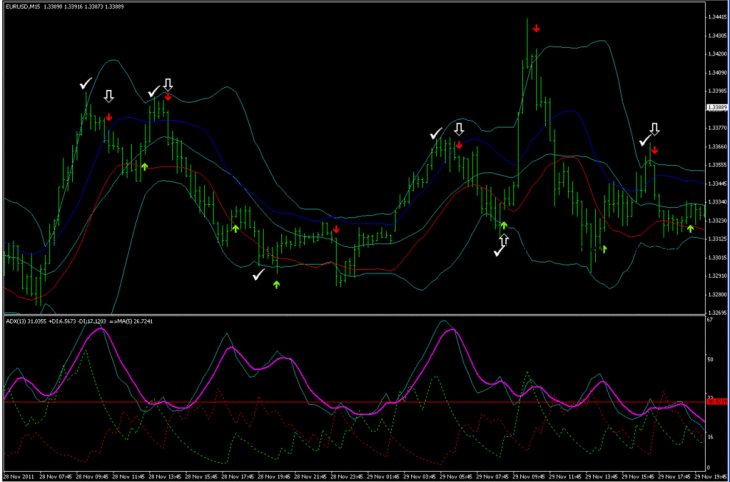Screen dimensions: 730x482
Task: Click the ADX(13) indicator label
Action: point(14,321)
